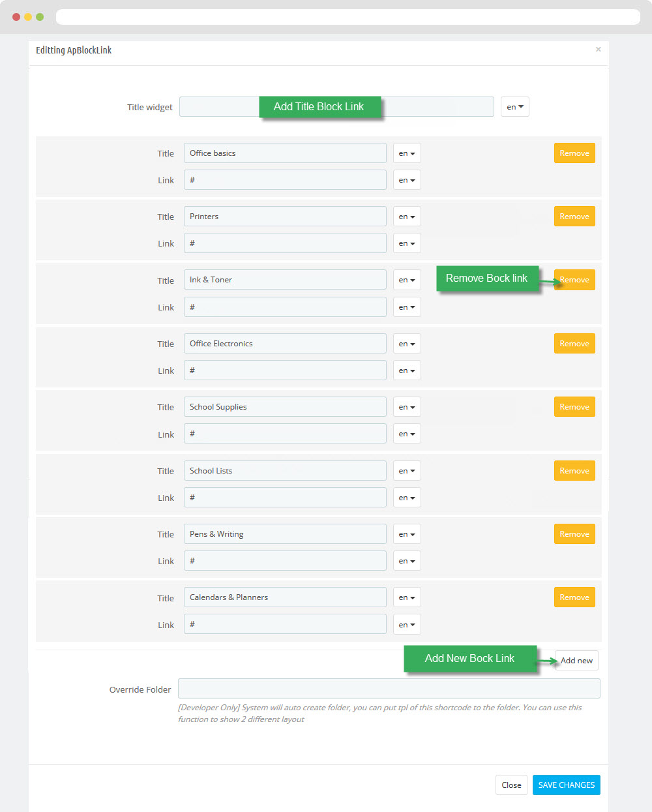Edit the School Supplies title field

pos(285,407)
